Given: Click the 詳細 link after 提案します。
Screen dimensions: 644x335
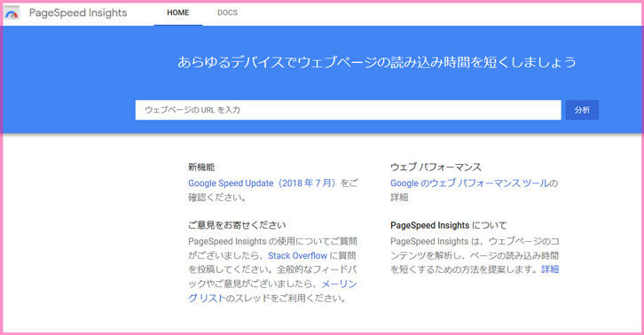Looking at the screenshot, I should click(x=550, y=269).
